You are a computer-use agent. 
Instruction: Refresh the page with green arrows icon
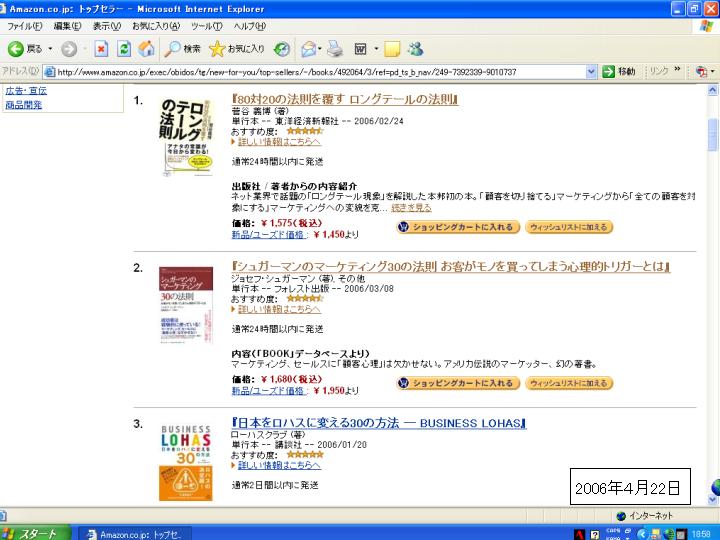coord(124,49)
